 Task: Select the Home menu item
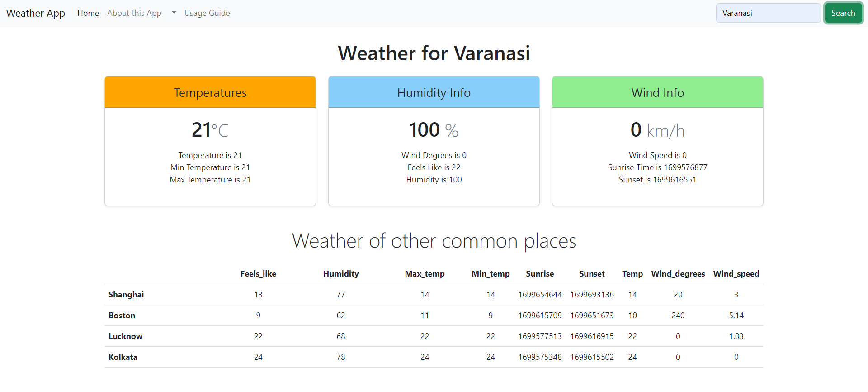click(88, 13)
